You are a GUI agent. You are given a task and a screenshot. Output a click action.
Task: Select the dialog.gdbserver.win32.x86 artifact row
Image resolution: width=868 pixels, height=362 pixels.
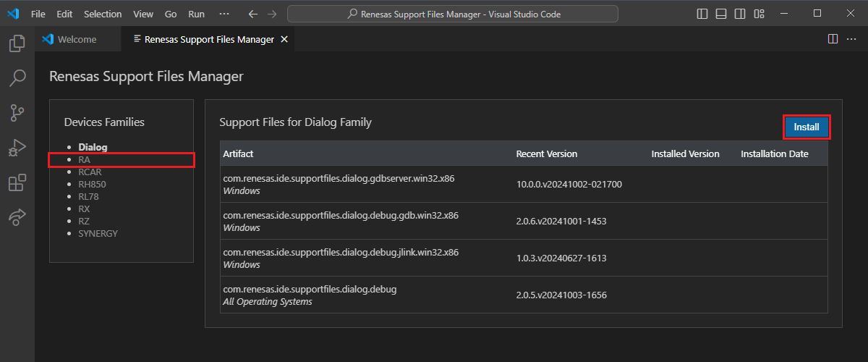pos(524,184)
